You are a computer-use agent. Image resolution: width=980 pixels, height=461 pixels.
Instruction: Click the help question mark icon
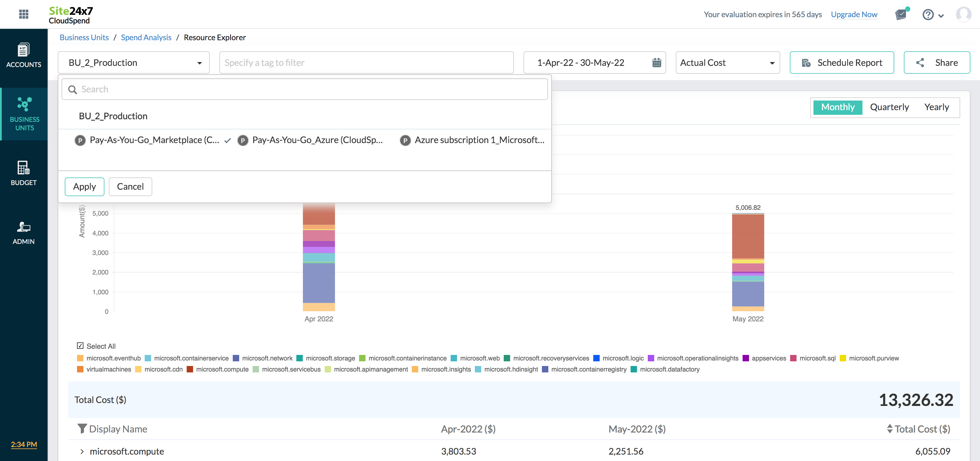tap(928, 15)
